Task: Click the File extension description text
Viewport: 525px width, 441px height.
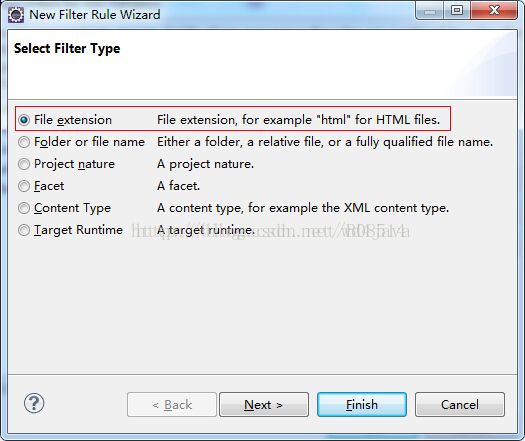Action: tap(298, 120)
